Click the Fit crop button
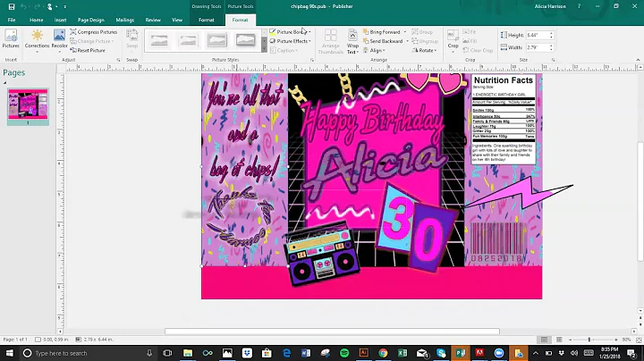The height and width of the screenshot is (361, 644). (470, 31)
